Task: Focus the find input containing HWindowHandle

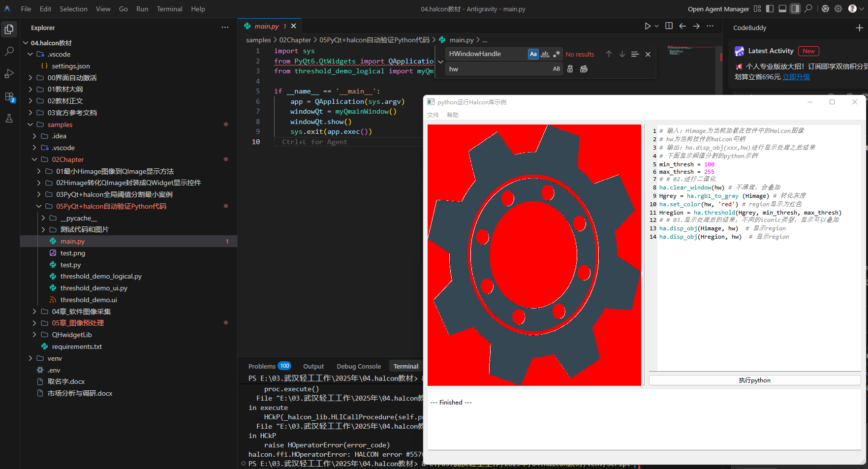Action: point(487,54)
